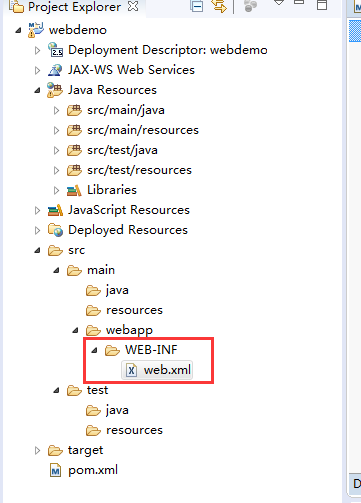
Task: Click the Deployed Resources globe folder icon
Action: click(x=55, y=230)
